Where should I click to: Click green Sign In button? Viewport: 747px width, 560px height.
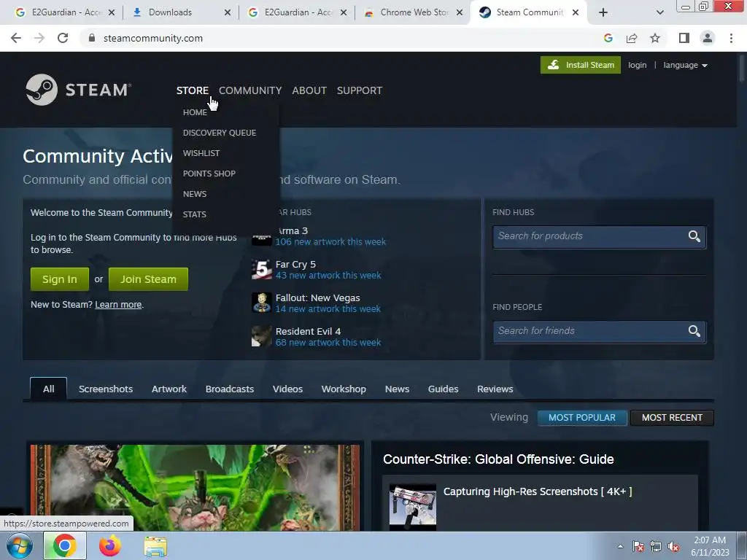60,279
